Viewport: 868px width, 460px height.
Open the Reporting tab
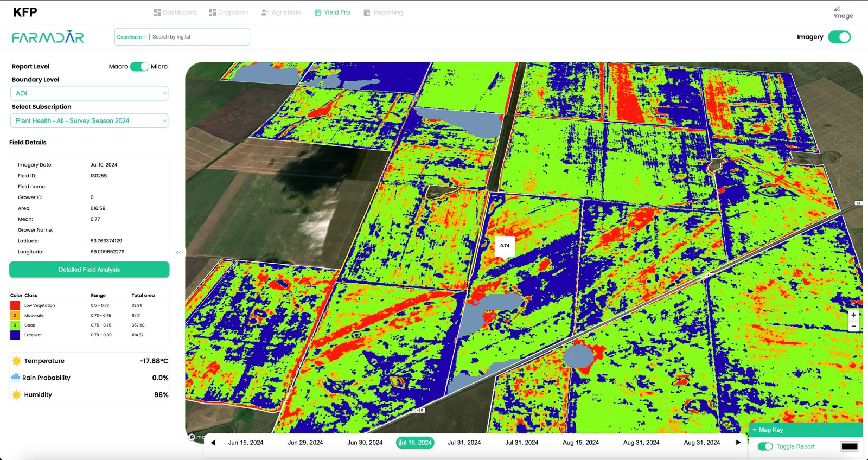[383, 12]
